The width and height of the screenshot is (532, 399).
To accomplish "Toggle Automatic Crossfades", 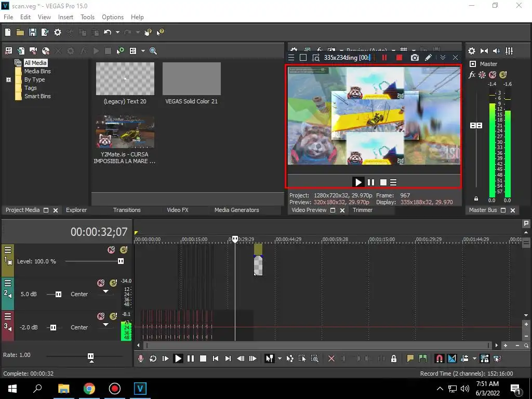I will (452, 358).
